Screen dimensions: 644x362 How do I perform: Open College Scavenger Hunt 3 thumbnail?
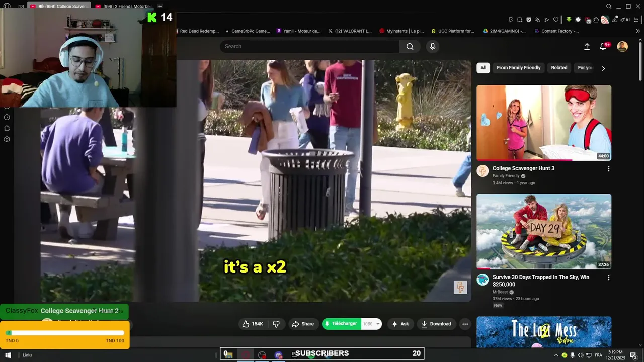tap(544, 123)
